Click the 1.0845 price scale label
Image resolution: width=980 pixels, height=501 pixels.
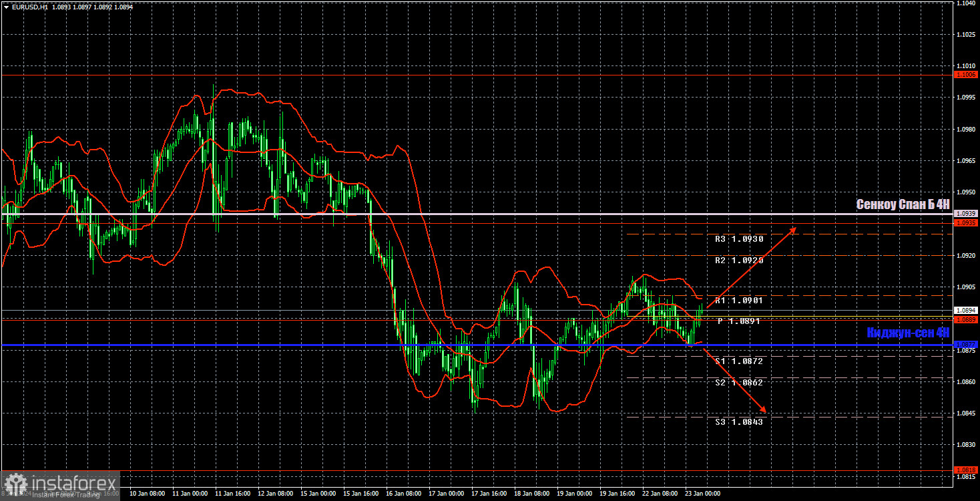[965, 413]
